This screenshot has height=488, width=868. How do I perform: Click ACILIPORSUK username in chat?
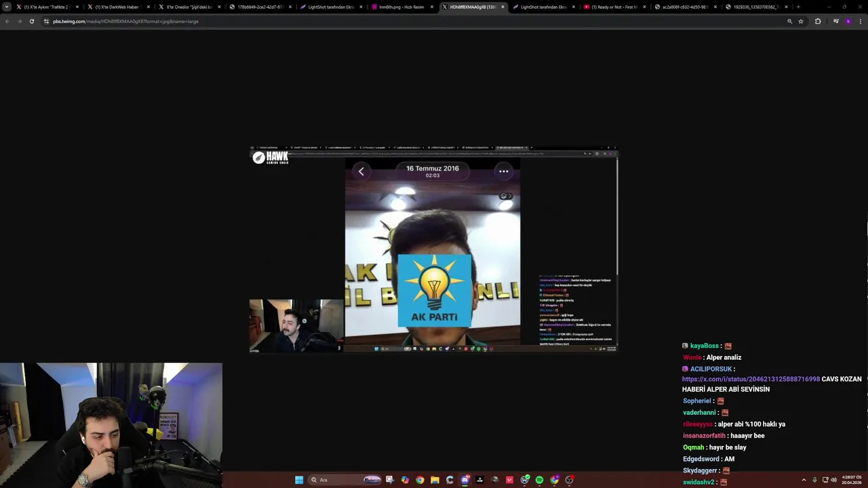(x=711, y=369)
